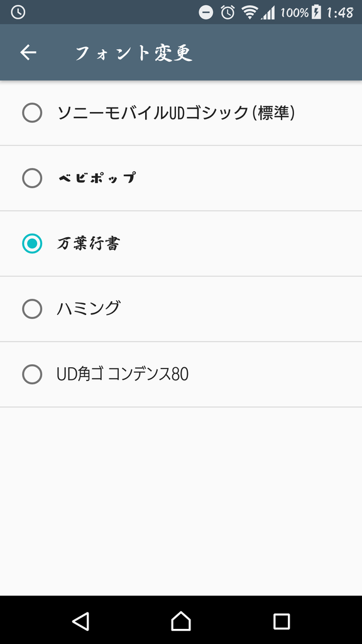The width and height of the screenshot is (362, 644).
Task: Tap the Wi-Fi status icon
Action: (249, 13)
